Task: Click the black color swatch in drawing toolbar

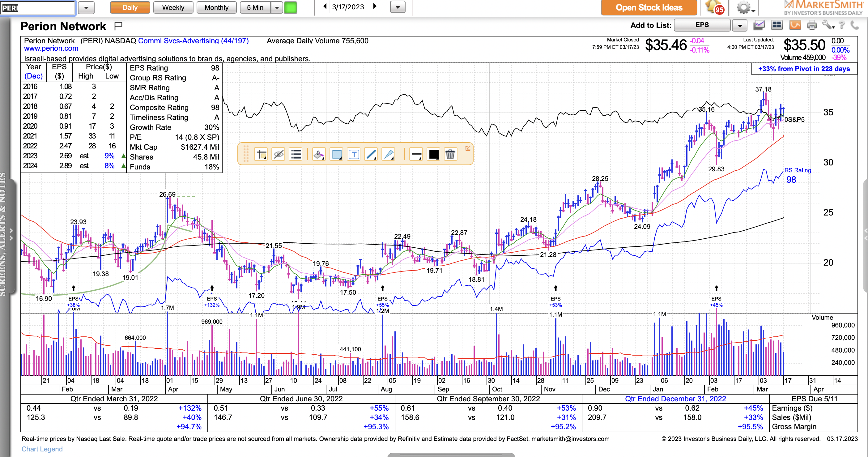Action: point(433,154)
